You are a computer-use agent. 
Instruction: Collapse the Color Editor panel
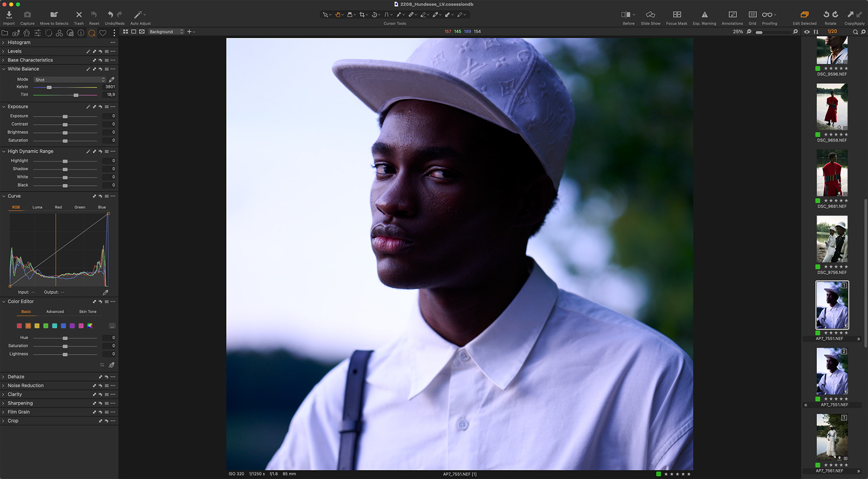point(4,301)
